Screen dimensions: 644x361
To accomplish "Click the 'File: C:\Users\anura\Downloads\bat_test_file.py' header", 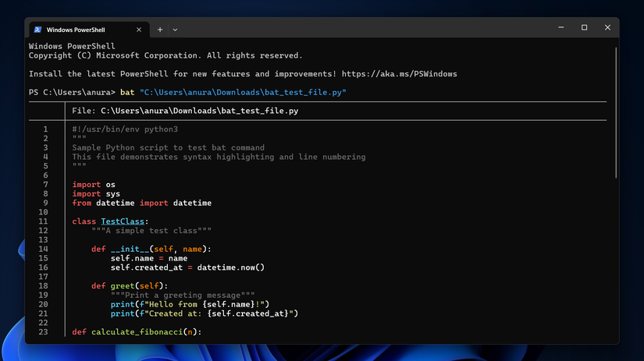I will pyautogui.click(x=185, y=111).
